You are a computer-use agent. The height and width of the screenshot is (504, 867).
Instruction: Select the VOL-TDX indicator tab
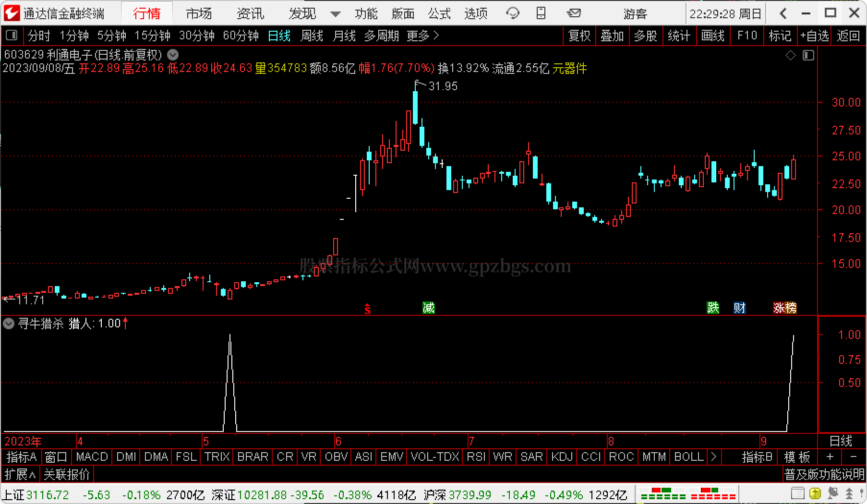(435, 457)
